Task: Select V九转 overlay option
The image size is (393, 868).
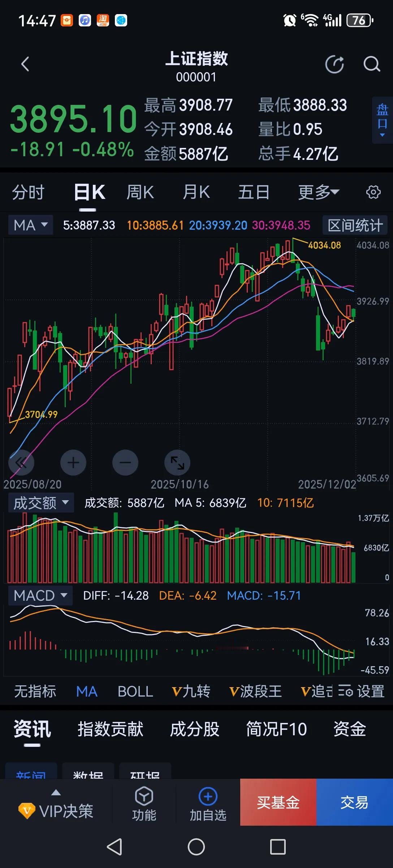Action: click(191, 691)
